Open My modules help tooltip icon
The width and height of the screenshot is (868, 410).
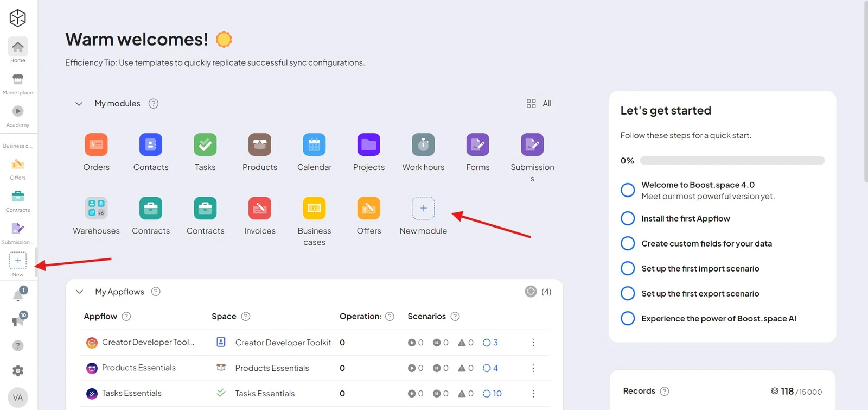tap(154, 104)
